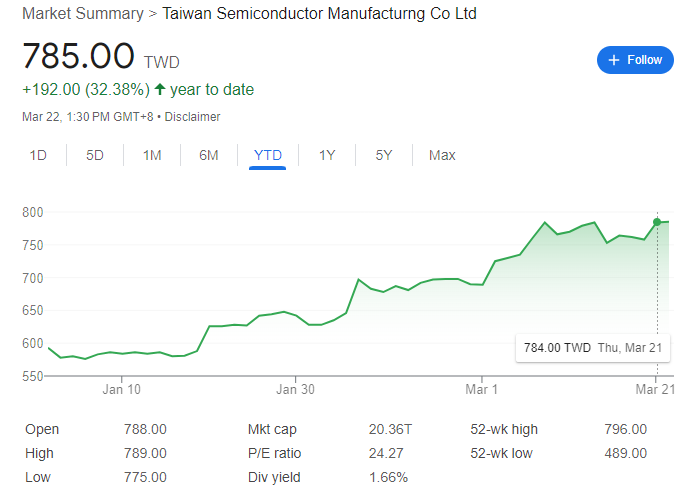Click the P/E ratio value 24.27
Viewport: 700px width, 493px height.
click(x=386, y=453)
